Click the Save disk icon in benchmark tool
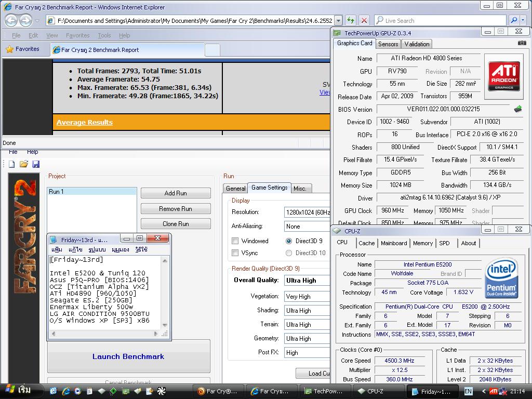The image size is (532, 399). click(36, 164)
